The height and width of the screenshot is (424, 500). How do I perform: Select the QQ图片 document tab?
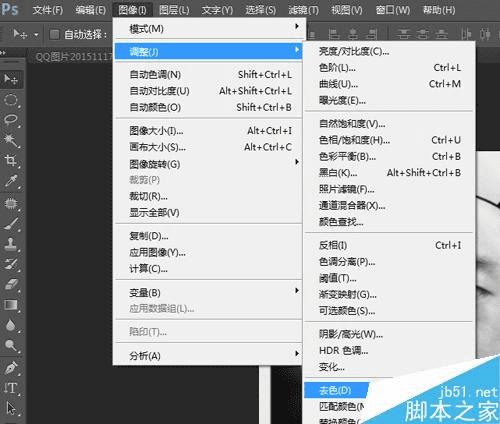point(73,57)
